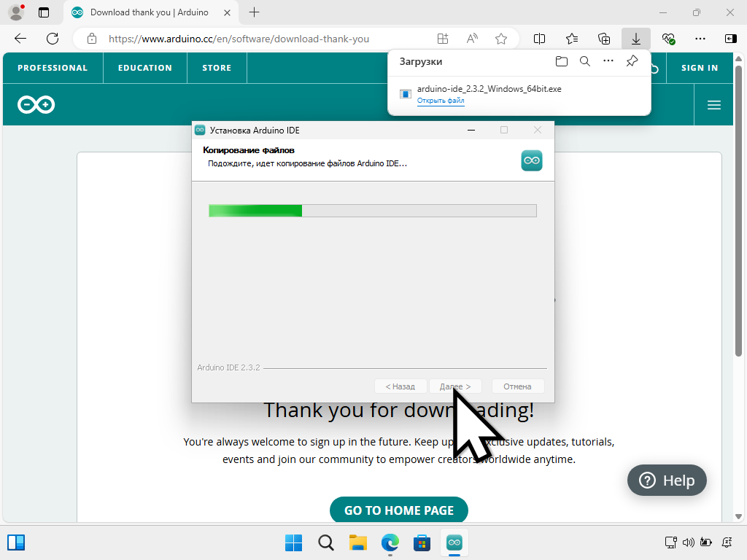Click the address bar URL
The image size is (747, 560).
(239, 39)
